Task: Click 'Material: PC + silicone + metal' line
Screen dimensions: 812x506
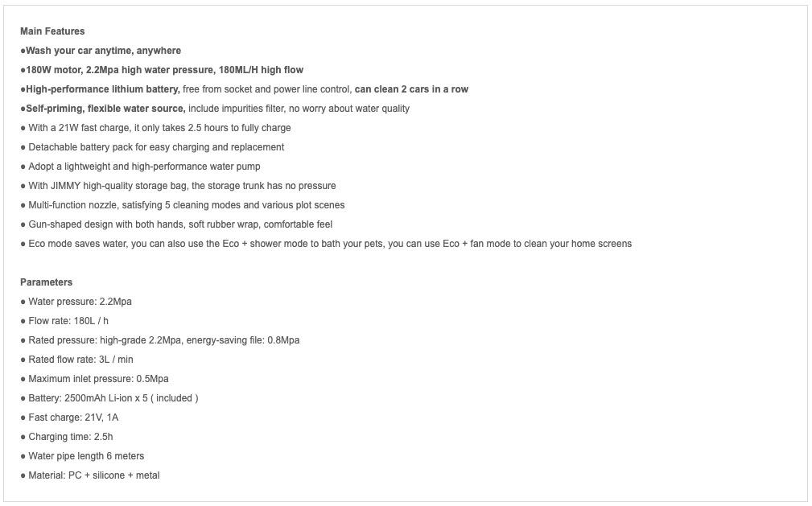Action: (x=93, y=475)
